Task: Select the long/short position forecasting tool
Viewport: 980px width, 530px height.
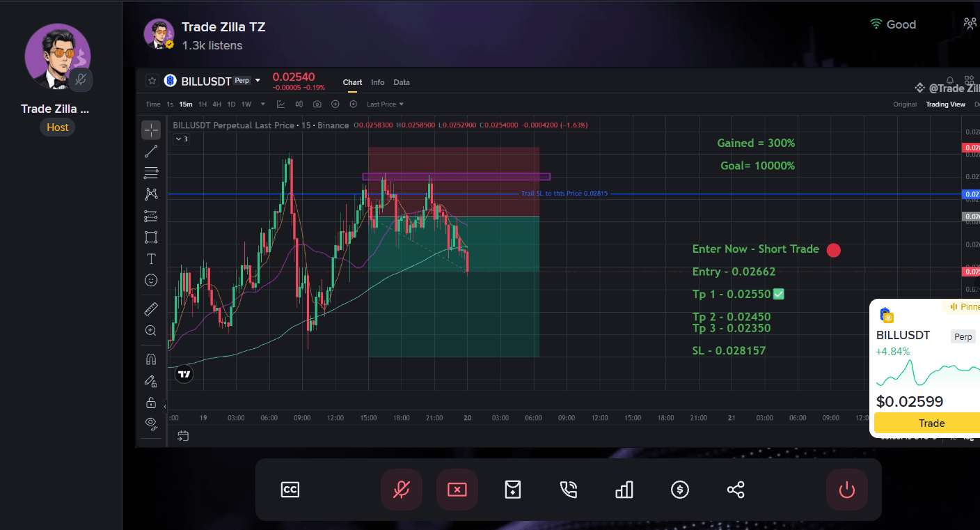Action: pos(151,216)
